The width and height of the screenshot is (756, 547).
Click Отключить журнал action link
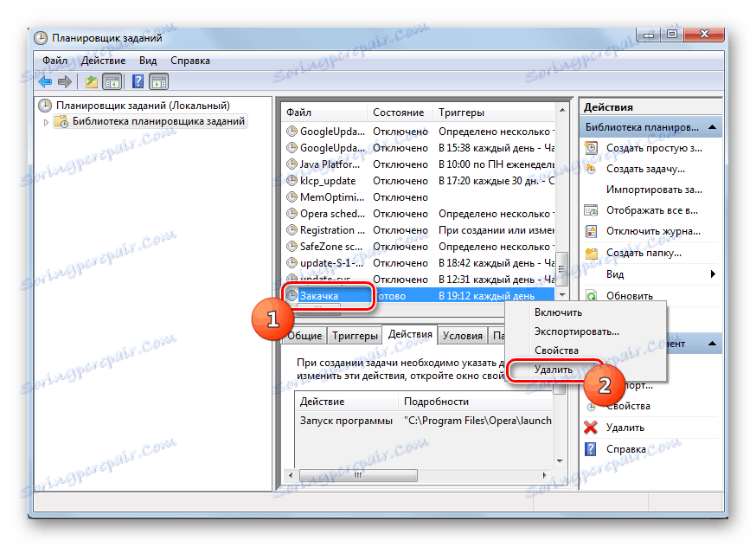(653, 231)
